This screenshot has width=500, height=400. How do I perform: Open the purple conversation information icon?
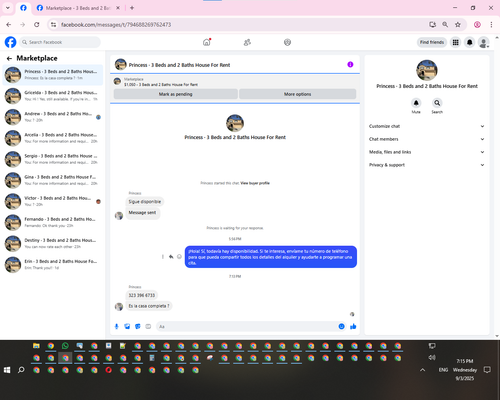350,64
